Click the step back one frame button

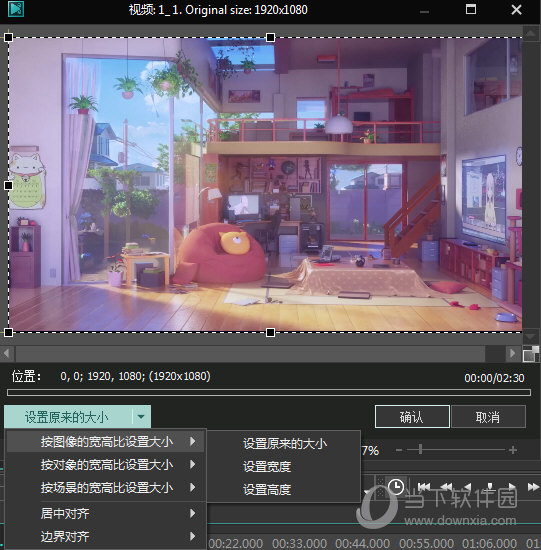tap(468, 487)
